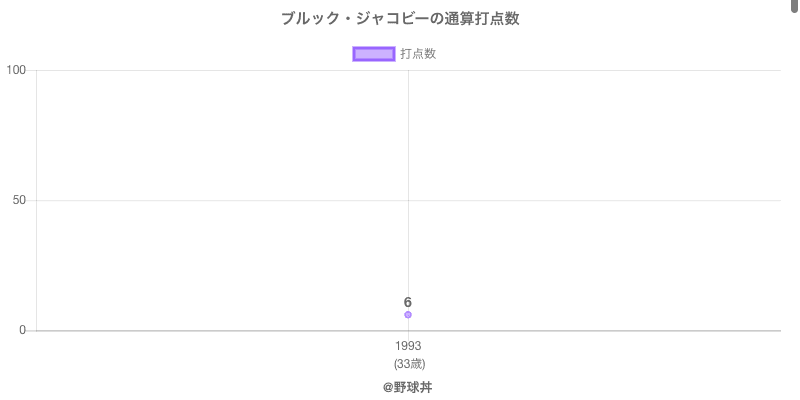This screenshot has width=800, height=400.
Task: Toggle the 打点数 legend label
Action: pyautogui.click(x=418, y=54)
